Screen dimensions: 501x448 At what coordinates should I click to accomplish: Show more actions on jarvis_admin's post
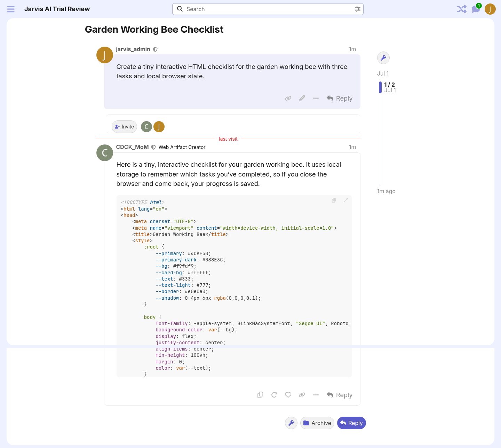316,98
